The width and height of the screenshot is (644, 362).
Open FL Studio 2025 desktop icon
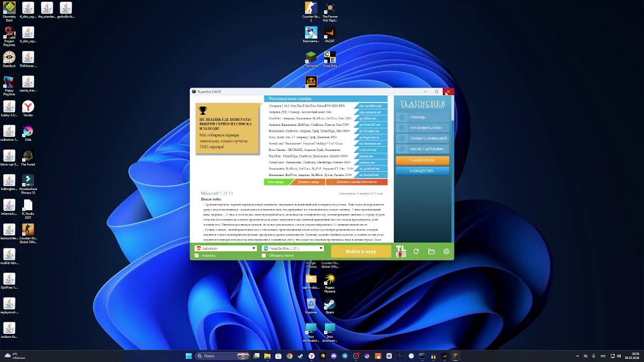[x=28, y=209]
